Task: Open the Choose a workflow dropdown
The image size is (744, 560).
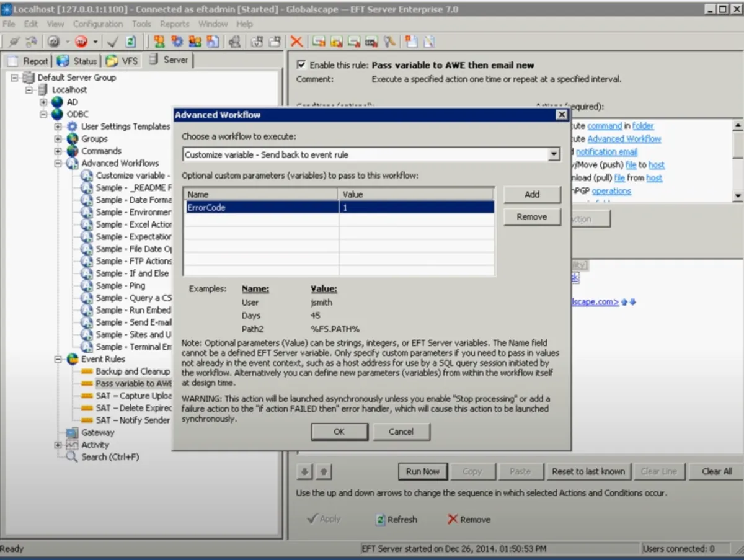Action: pos(554,154)
